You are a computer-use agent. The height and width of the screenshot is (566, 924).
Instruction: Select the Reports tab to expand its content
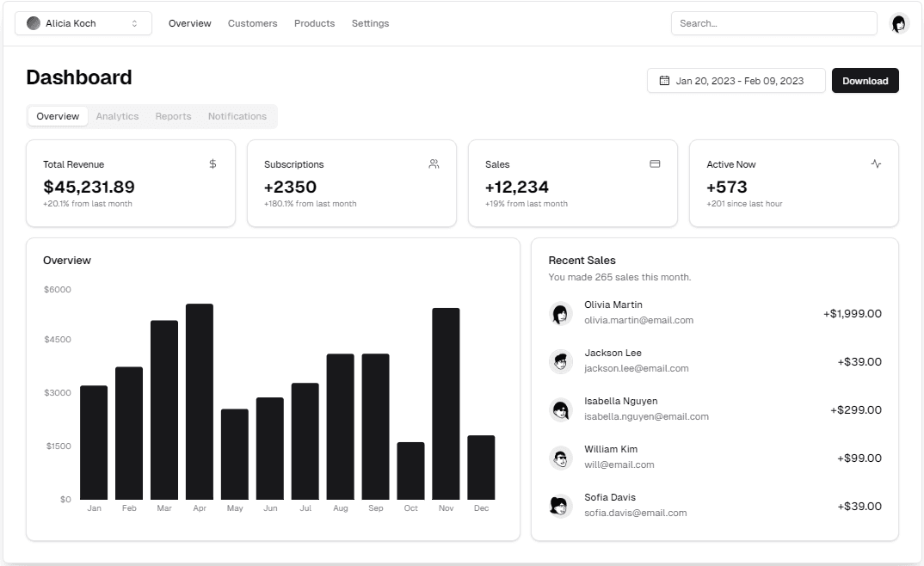[x=173, y=116]
